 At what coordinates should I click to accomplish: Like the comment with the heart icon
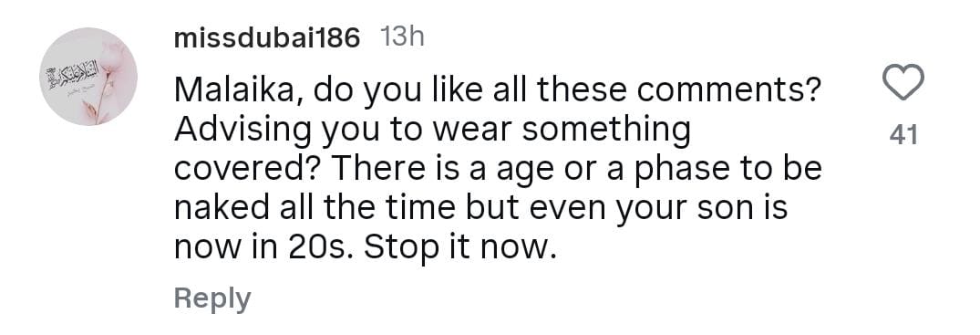point(903,83)
